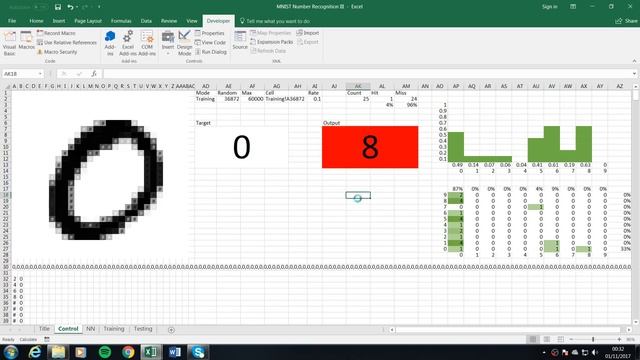Switch to the Page Layout tab
640x360 pixels.
click(88, 21)
